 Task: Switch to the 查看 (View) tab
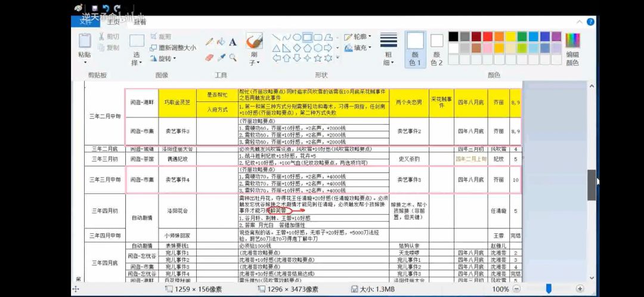point(140,22)
